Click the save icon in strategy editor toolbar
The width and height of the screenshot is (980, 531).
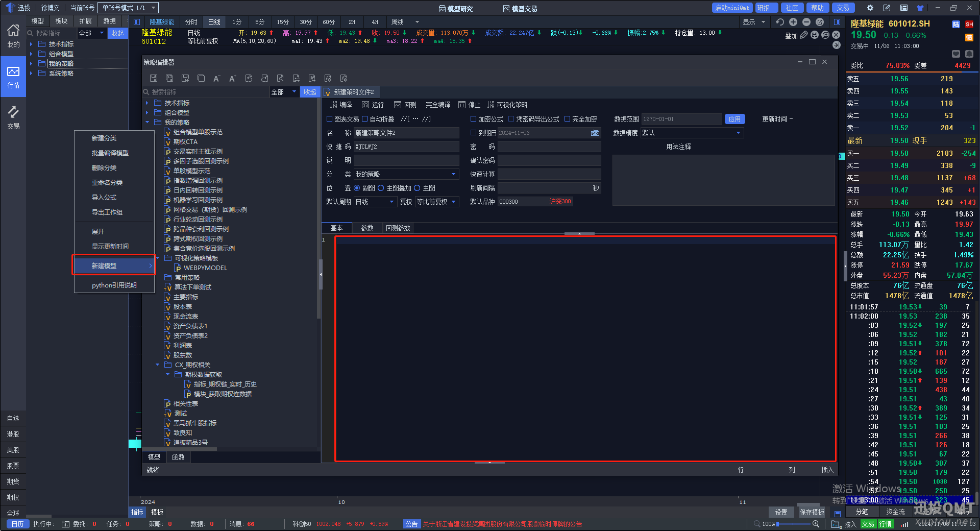point(154,78)
